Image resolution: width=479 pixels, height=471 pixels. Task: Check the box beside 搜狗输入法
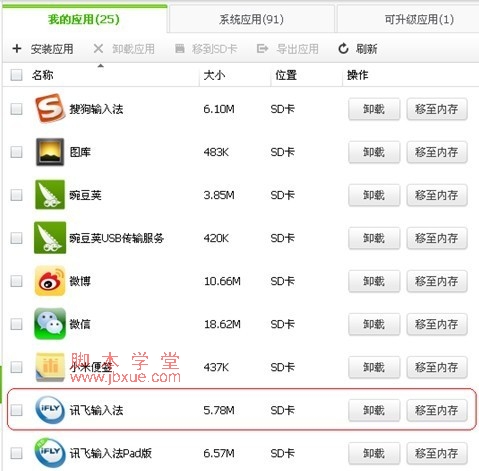pos(16,109)
